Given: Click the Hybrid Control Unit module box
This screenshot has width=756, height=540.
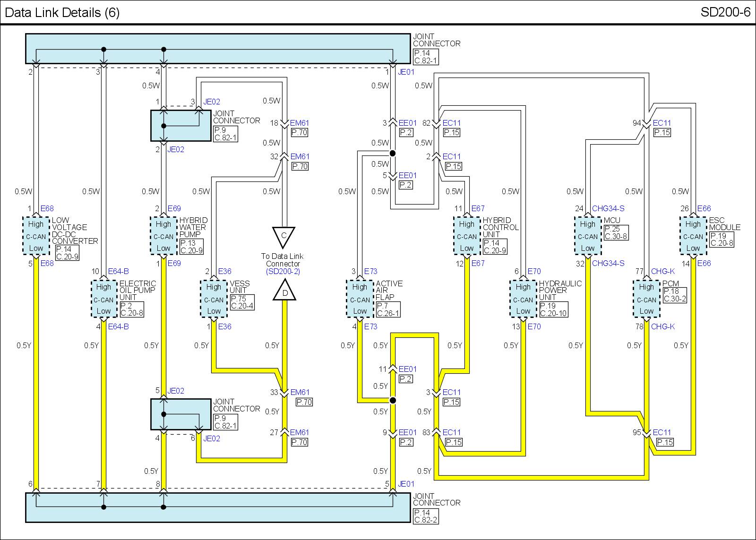Looking at the screenshot, I should [x=467, y=236].
